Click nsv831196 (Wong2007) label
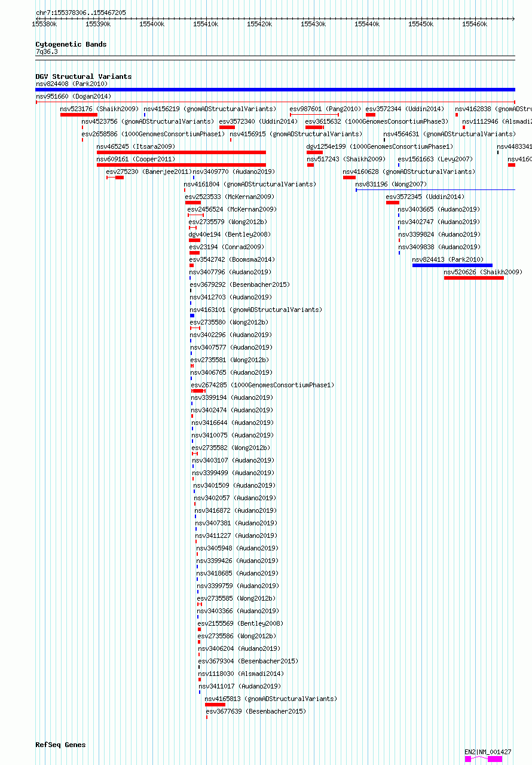Viewport: 532px width, 765px height. (391, 184)
